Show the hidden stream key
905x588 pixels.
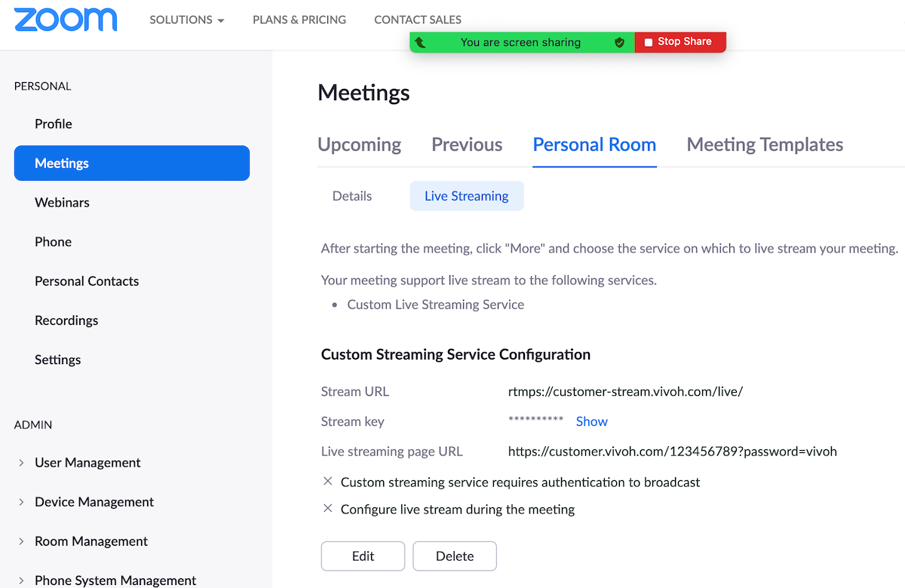coord(592,421)
